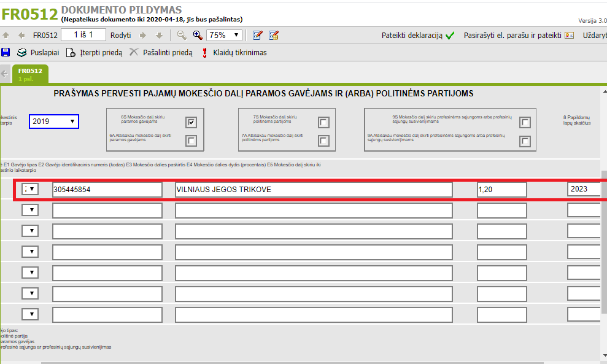Click the horizontal scrollbar at bottom
The height and width of the screenshot is (364, 607).
[292, 363]
